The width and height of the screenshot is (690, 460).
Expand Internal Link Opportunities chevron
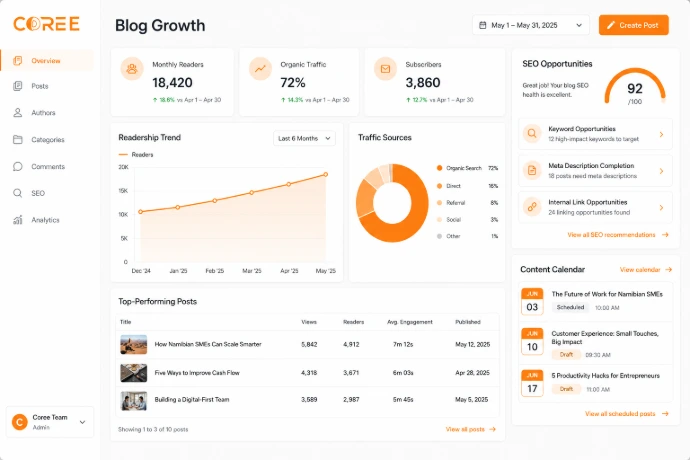[x=661, y=207]
